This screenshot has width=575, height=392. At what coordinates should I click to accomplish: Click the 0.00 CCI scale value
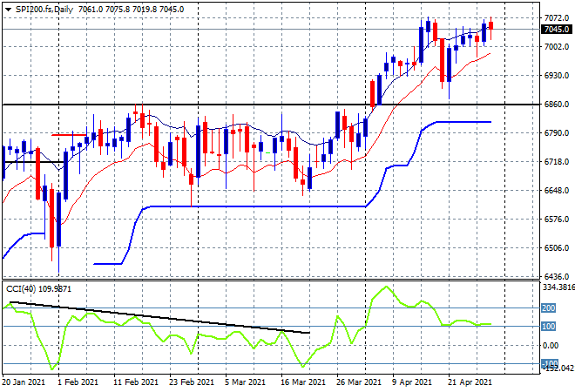(551, 346)
